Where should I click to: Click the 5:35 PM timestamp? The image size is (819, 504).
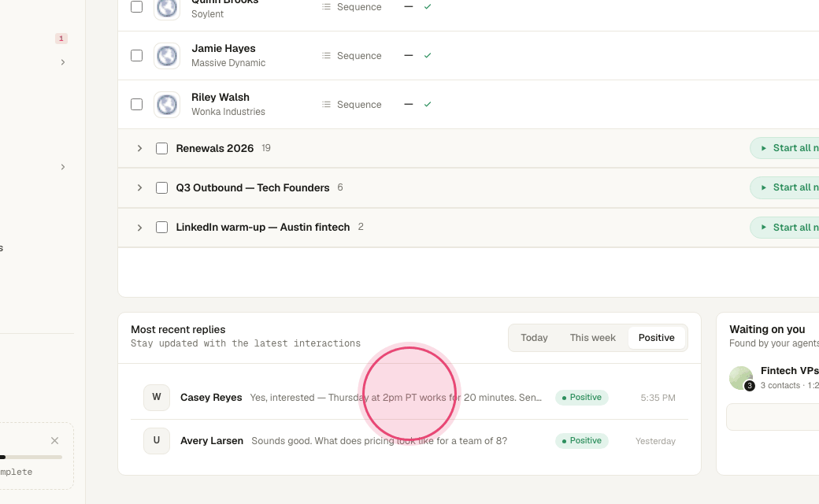[658, 398]
